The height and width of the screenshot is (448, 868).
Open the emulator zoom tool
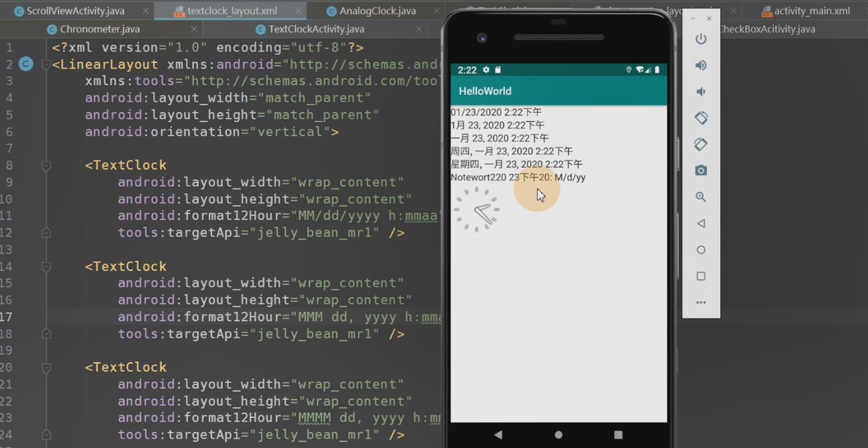(x=701, y=197)
